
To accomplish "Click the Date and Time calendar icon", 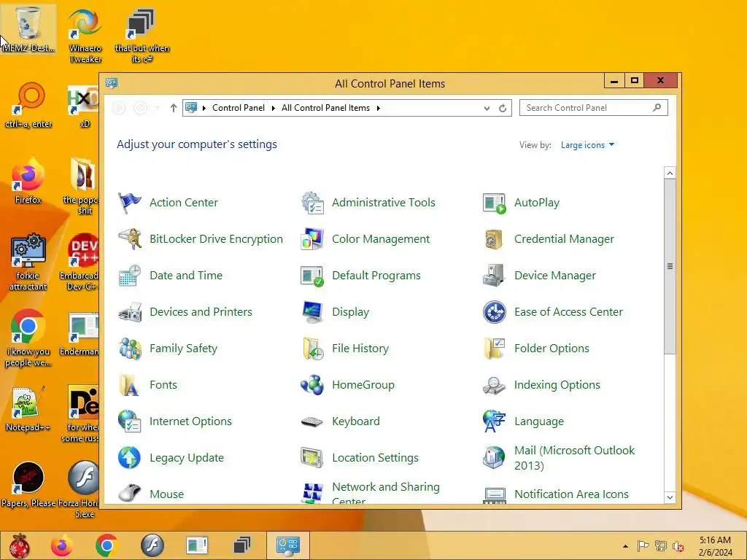I will click(130, 276).
